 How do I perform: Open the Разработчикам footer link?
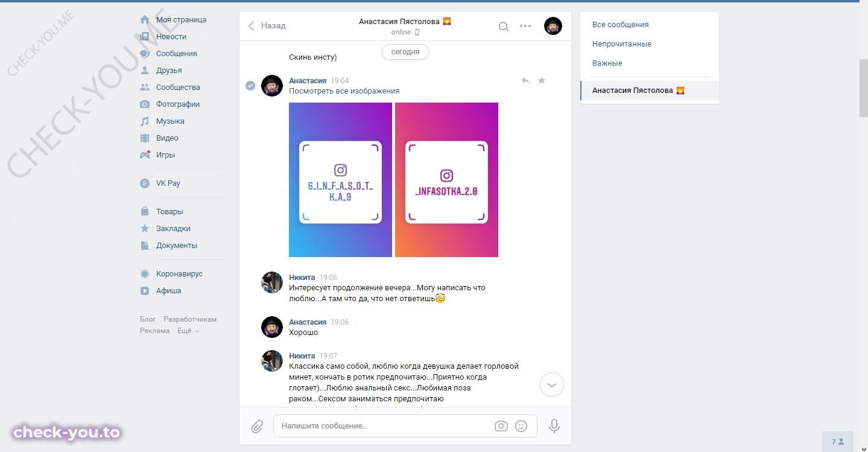[190, 319]
